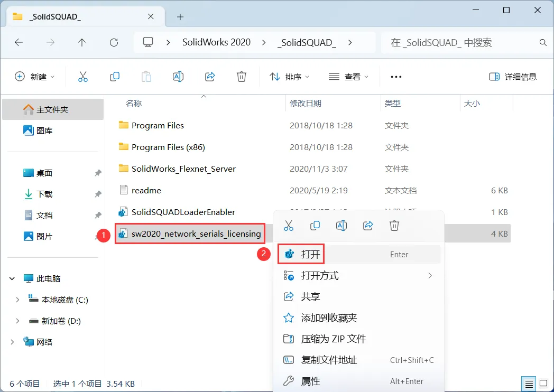Select SolidSQUADLoaderEnabler file

(183, 212)
